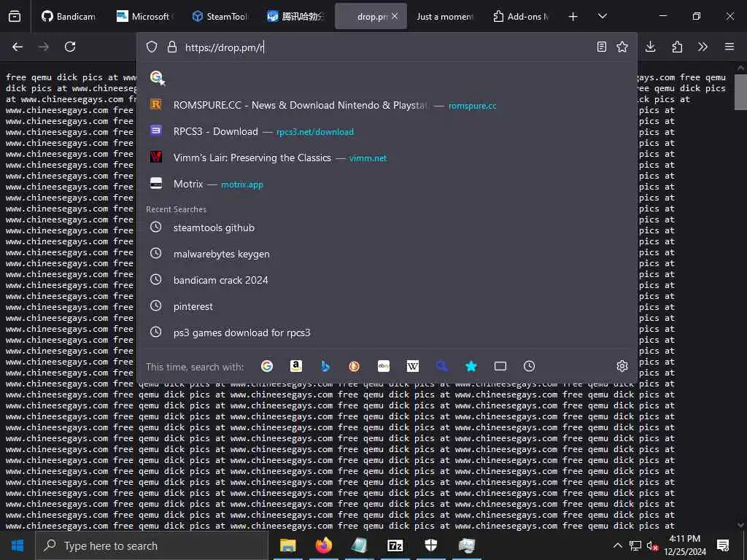The image size is (747, 560).
Task: Select recent search pinterest
Action: pyautogui.click(x=387, y=306)
